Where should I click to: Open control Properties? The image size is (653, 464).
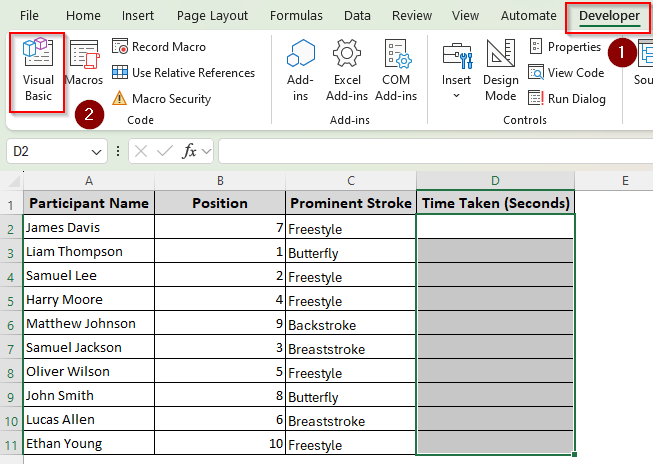[565, 47]
